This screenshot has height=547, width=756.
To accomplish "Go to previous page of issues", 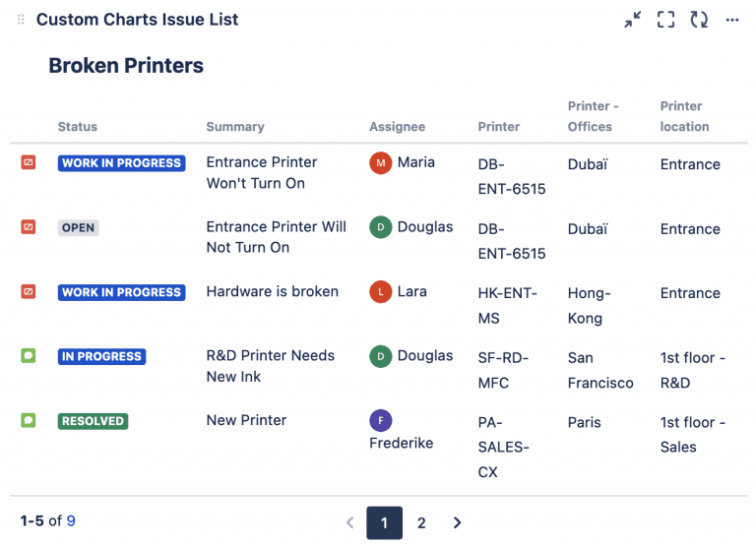I will pos(349,522).
